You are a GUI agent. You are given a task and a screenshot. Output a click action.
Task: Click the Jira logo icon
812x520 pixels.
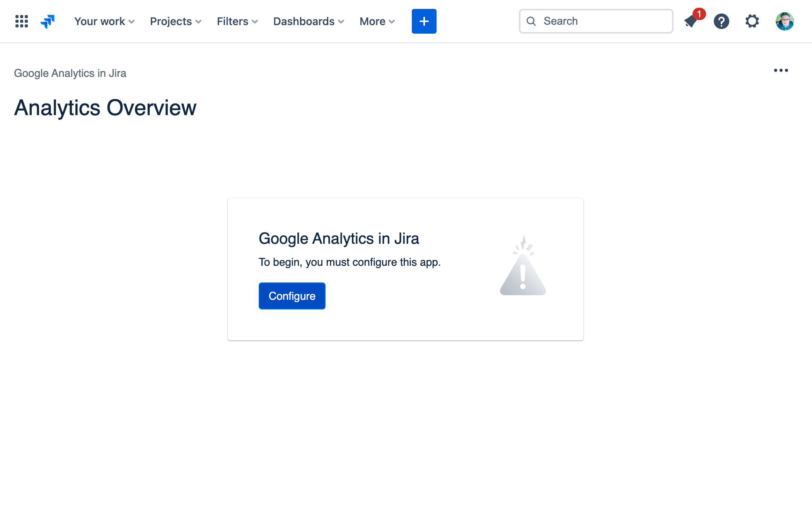click(x=48, y=21)
